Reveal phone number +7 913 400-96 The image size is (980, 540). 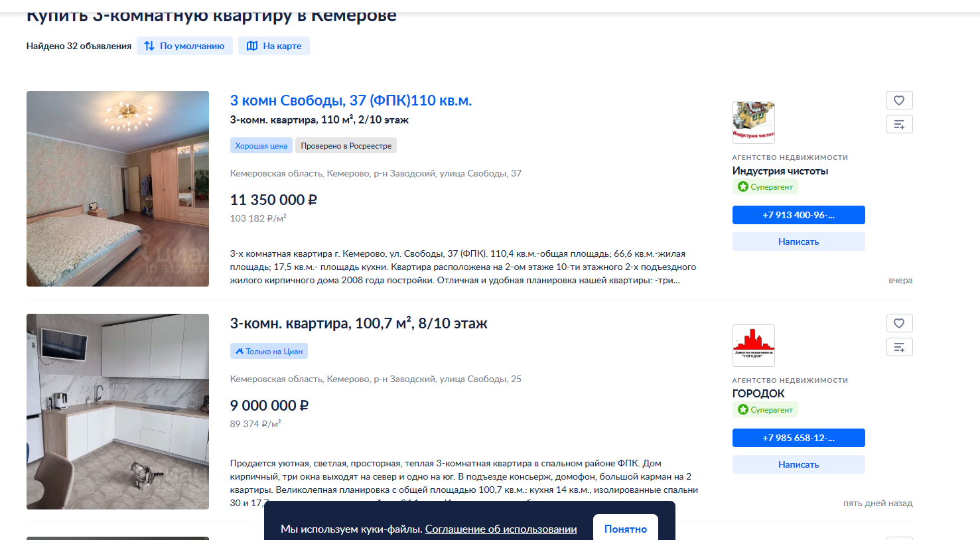pos(798,215)
